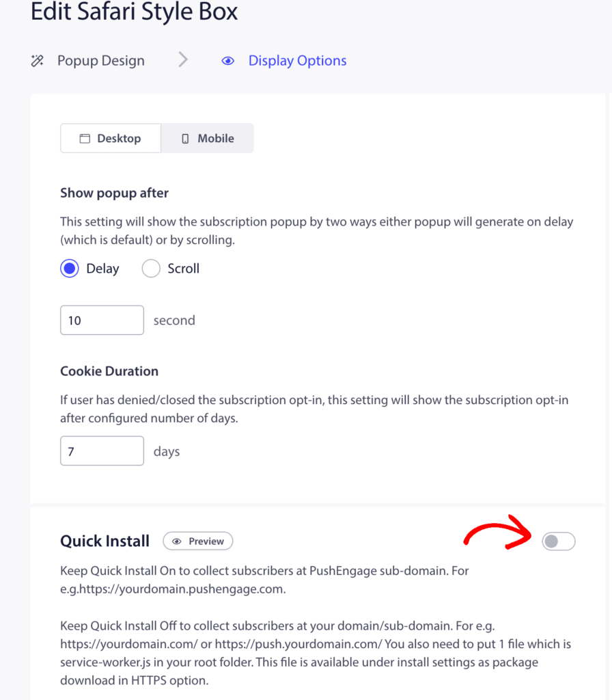
Task: Open the Display Options step
Action: [x=298, y=61]
